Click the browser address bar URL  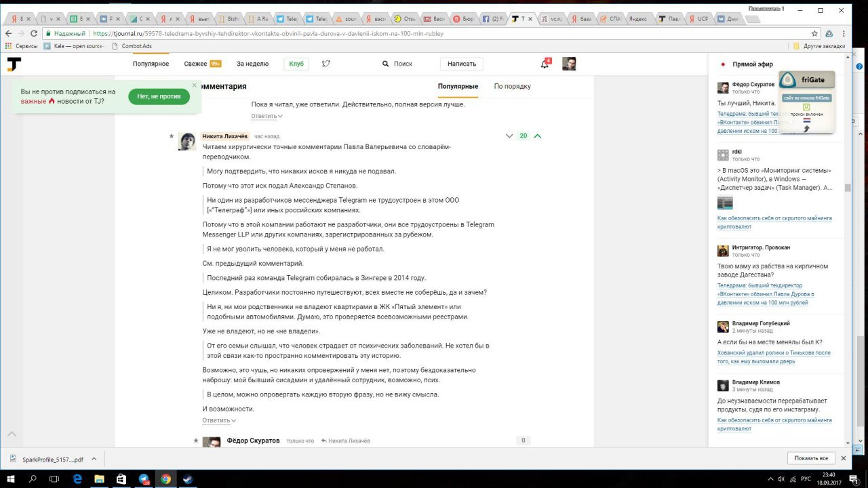coord(268,33)
